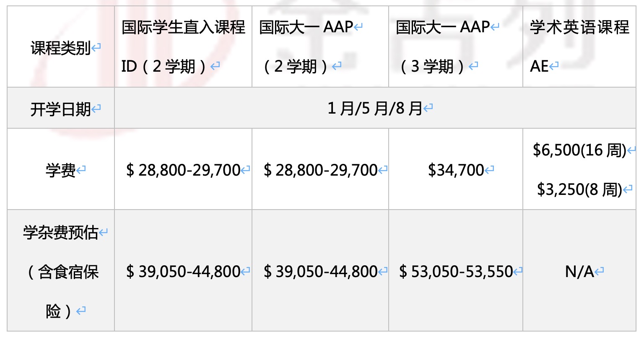The width and height of the screenshot is (644, 337).
Task: Click the 国际学生直入课程 heading text
Action: click(183, 27)
